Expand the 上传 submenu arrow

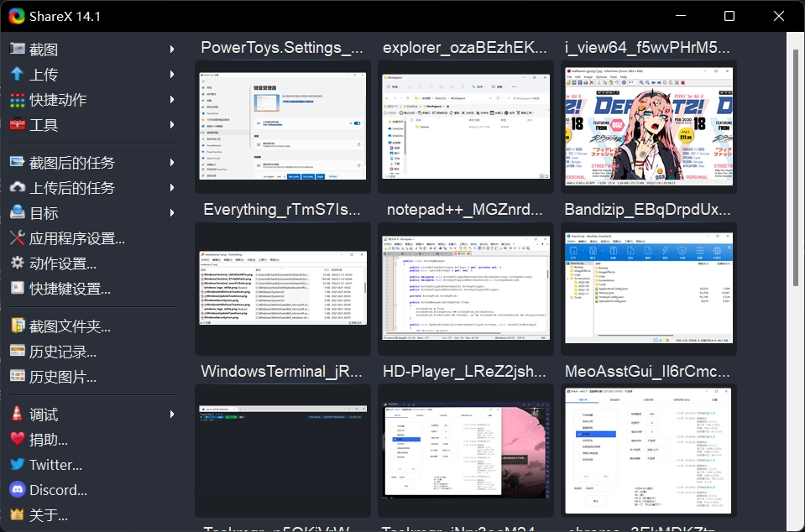[x=172, y=75]
